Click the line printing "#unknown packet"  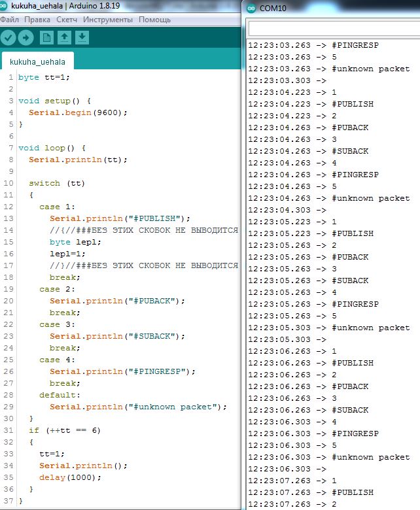point(138,407)
